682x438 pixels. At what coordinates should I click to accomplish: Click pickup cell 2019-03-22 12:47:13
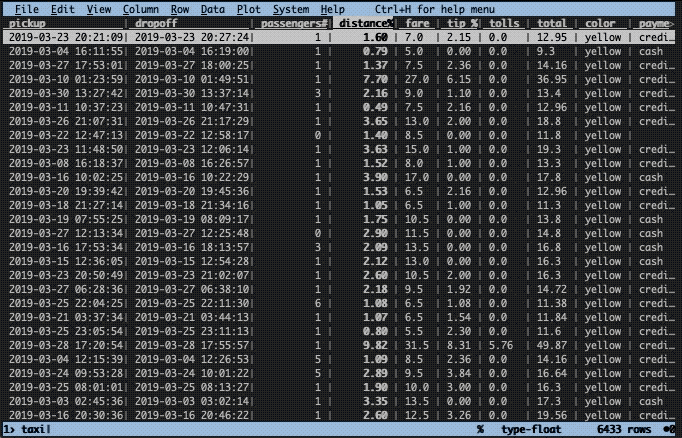click(66, 135)
